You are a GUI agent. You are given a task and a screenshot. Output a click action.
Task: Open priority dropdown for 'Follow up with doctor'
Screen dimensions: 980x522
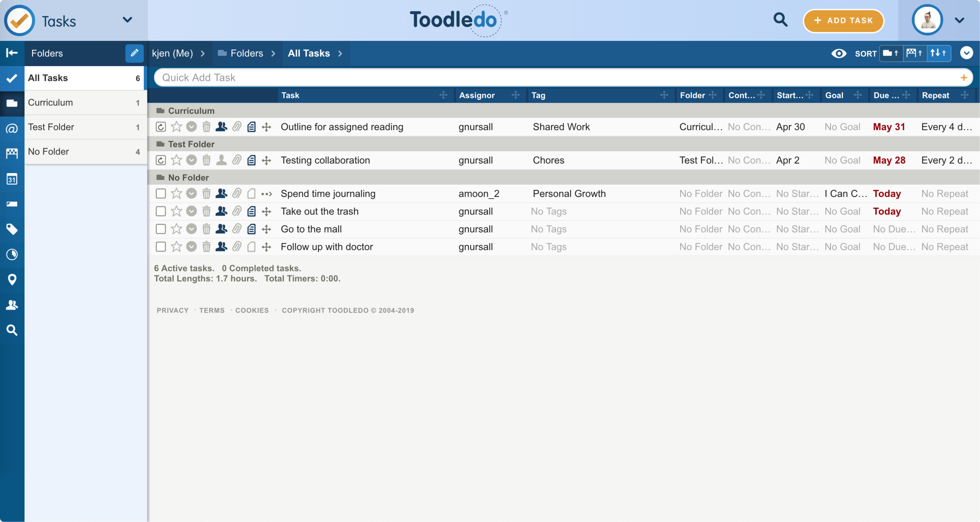pyautogui.click(x=191, y=246)
